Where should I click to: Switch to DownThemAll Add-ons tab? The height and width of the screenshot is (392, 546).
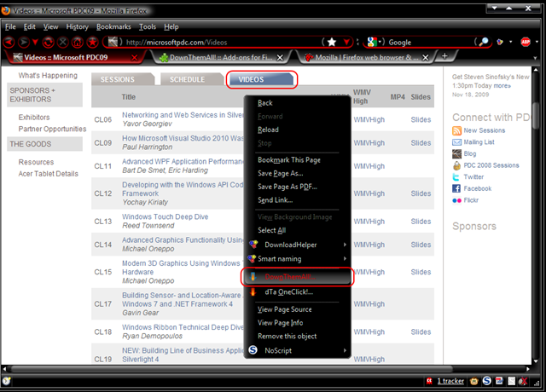[x=221, y=57]
